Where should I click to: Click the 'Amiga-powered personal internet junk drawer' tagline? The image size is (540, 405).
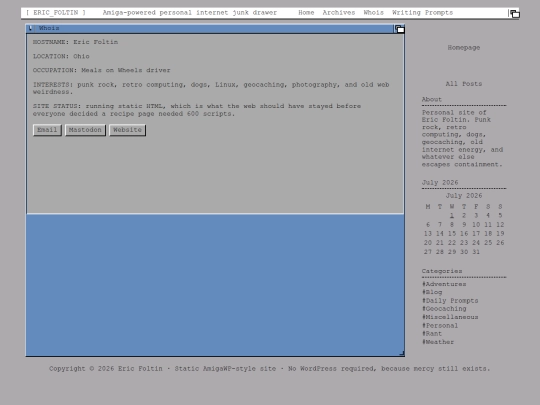pos(190,13)
